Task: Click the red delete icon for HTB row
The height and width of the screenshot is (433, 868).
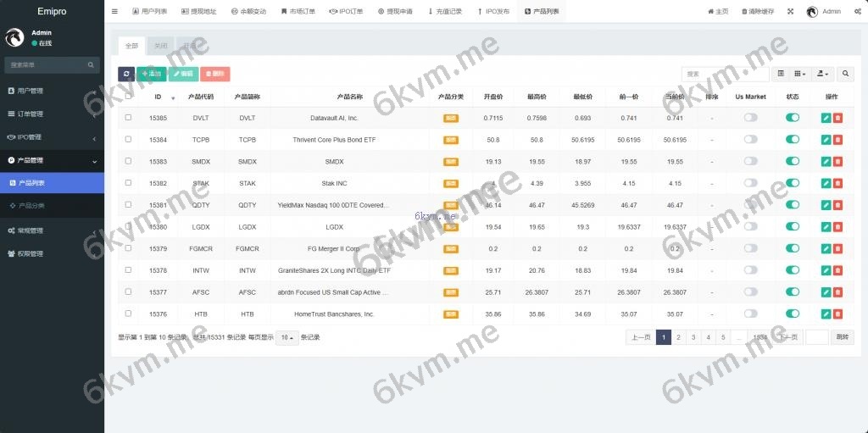Action: [837, 314]
